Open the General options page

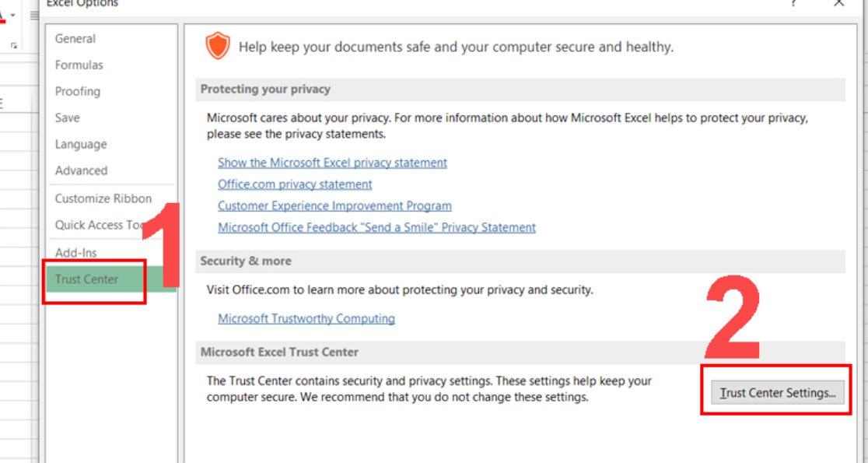coord(75,38)
